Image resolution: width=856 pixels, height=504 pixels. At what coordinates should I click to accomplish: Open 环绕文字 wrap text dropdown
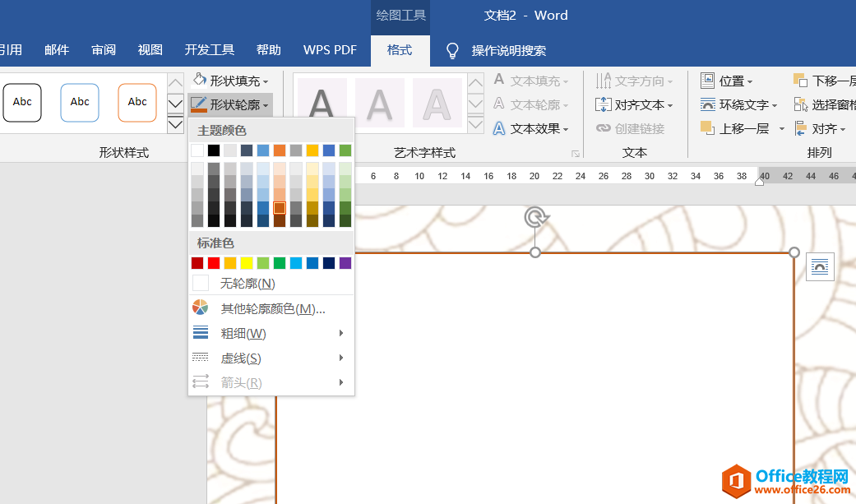coord(739,105)
